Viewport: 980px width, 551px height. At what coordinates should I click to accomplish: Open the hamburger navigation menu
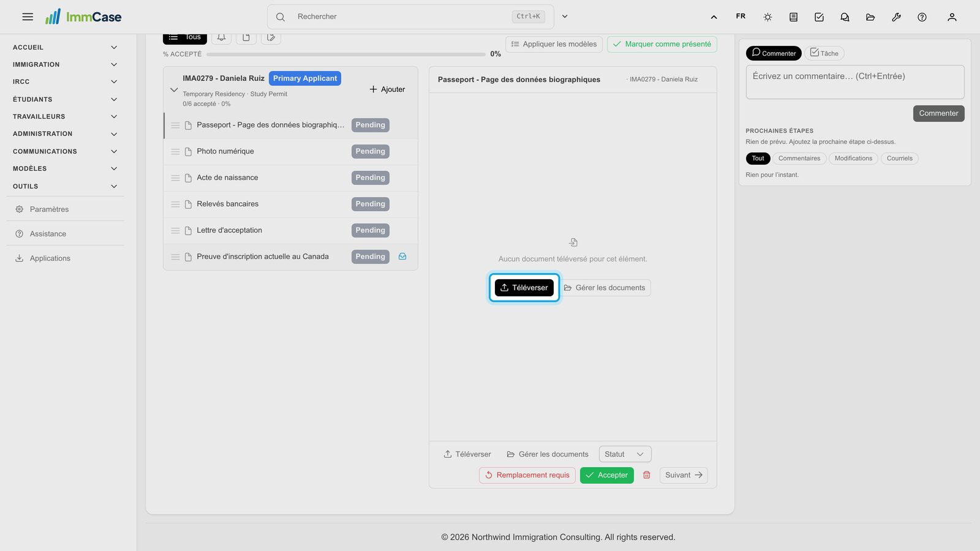[28, 17]
